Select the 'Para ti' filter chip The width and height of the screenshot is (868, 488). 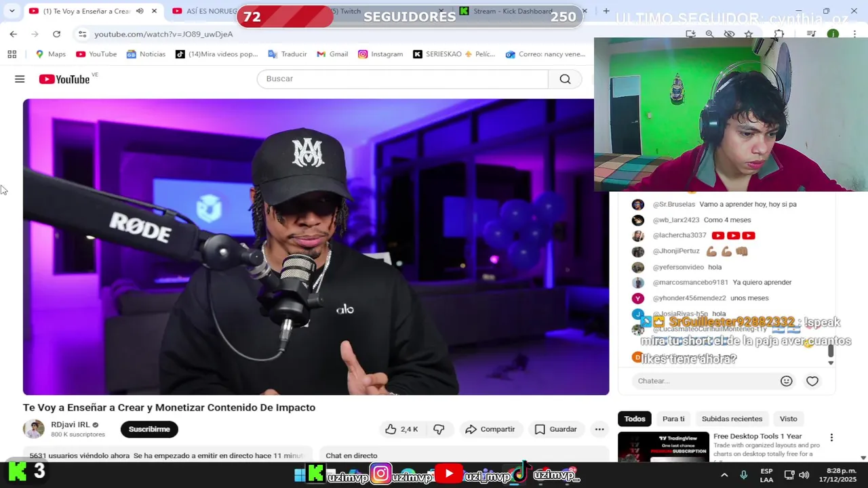coord(673,419)
